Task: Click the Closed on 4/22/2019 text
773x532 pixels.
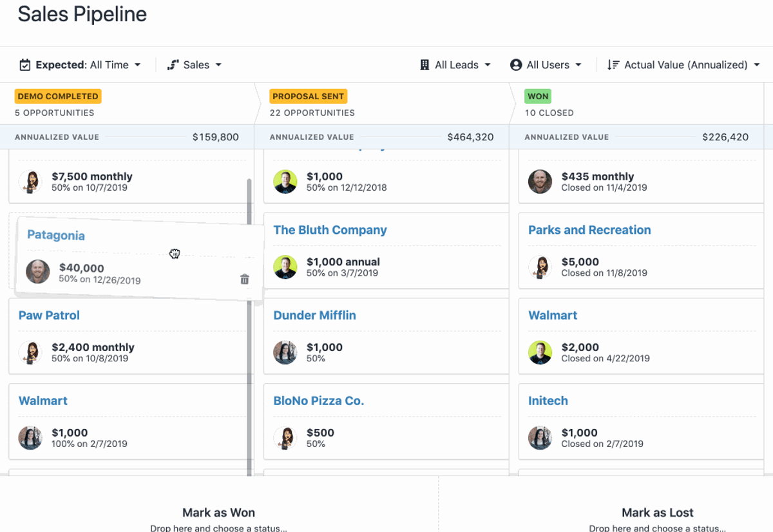Action: pyautogui.click(x=606, y=358)
